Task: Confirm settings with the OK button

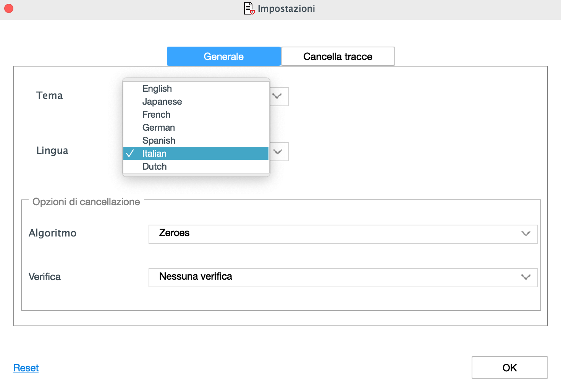Action: tap(509, 368)
